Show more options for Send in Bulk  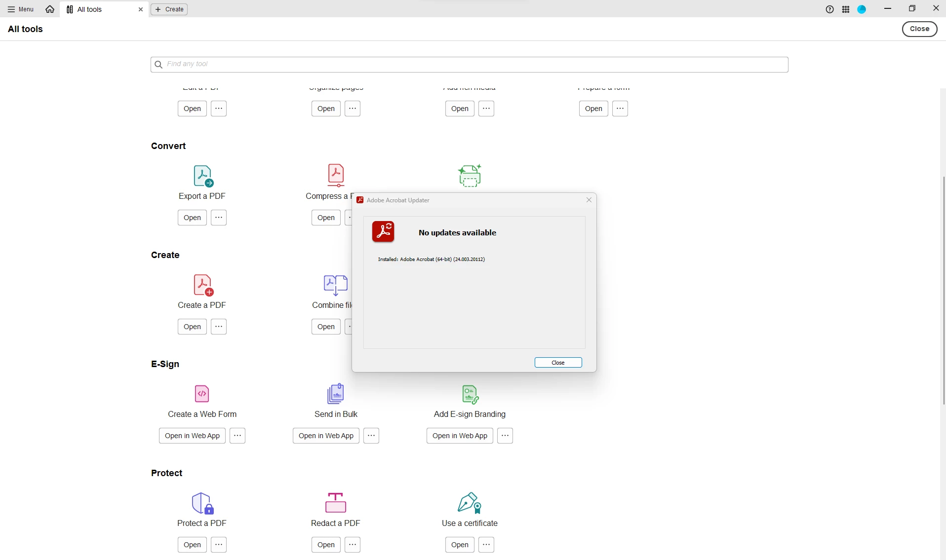coord(371,436)
